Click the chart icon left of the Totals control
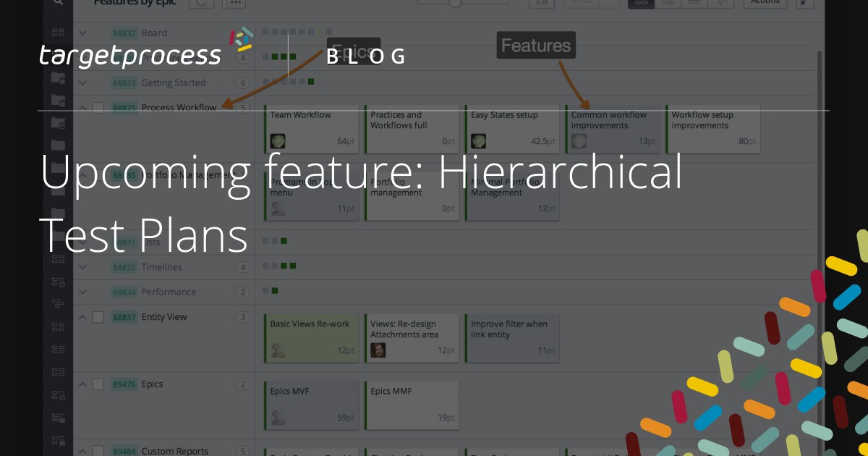The image size is (868, 456). pyautogui.click(x=541, y=3)
